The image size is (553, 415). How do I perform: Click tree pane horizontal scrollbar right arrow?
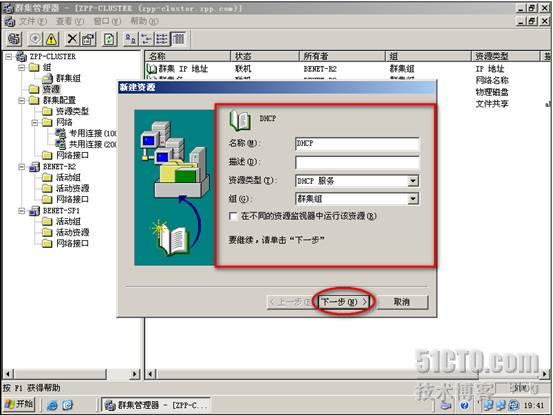(135, 373)
